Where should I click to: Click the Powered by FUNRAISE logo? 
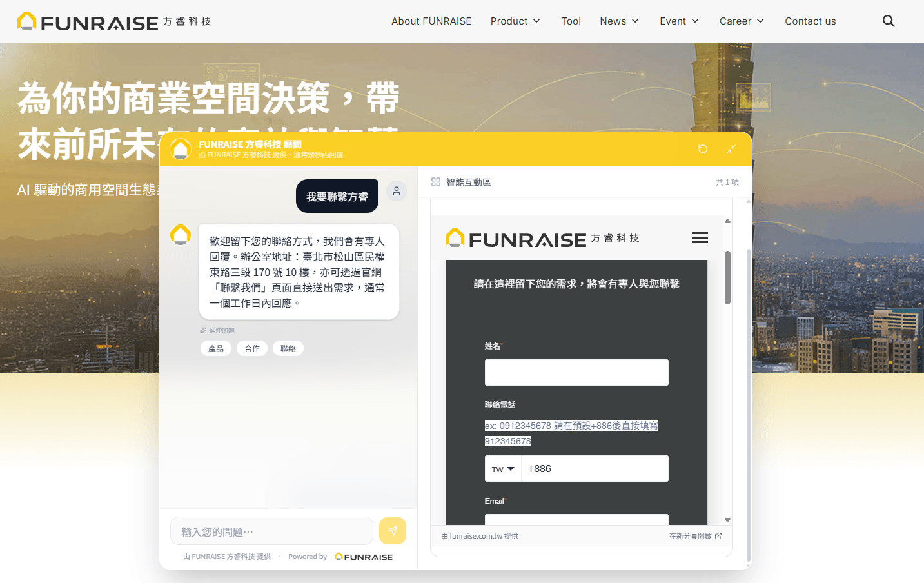pyautogui.click(x=364, y=557)
